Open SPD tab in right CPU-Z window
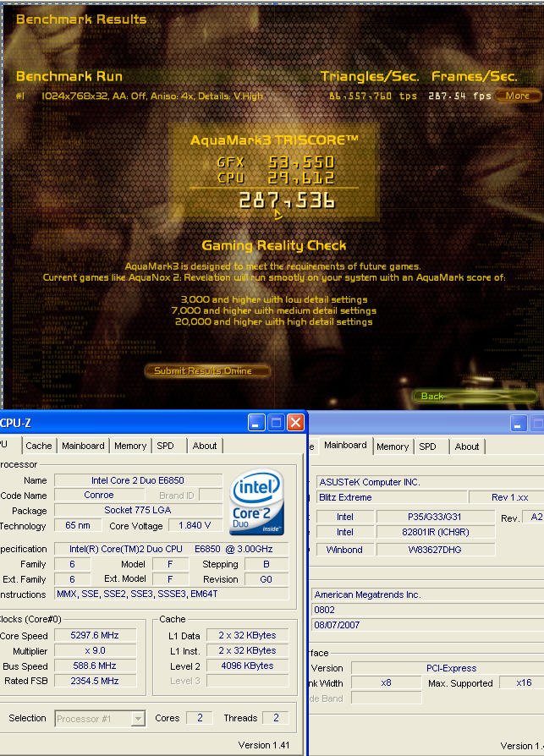544x756 pixels. tap(427, 447)
